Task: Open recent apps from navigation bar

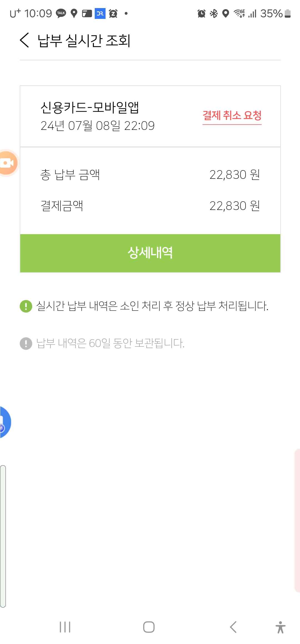Action: point(65,627)
